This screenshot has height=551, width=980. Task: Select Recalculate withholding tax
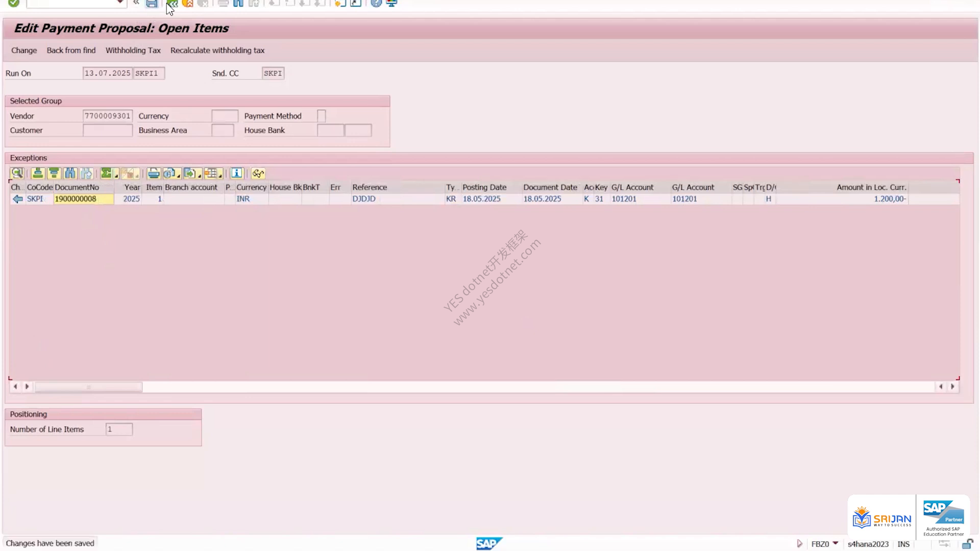(x=217, y=51)
